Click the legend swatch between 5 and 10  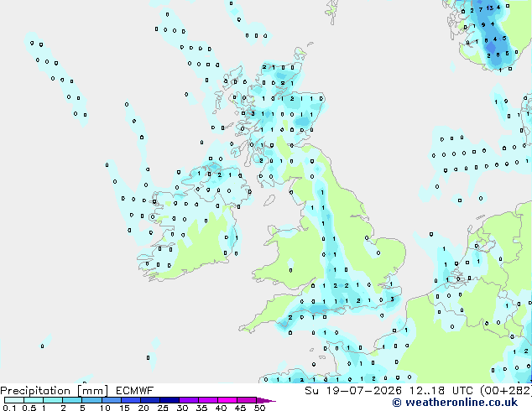(x=91, y=400)
